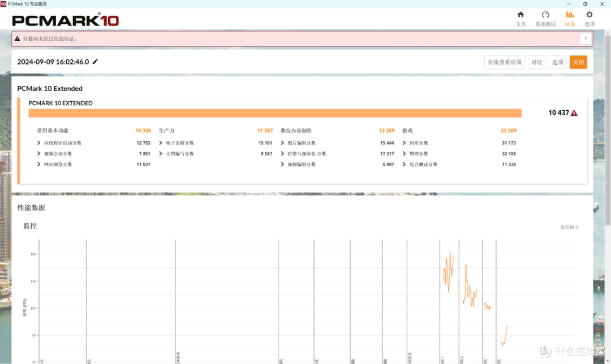Screen dimensions: 611x364
Task: Expand 网页浏览分数 row
Action: click(38, 164)
